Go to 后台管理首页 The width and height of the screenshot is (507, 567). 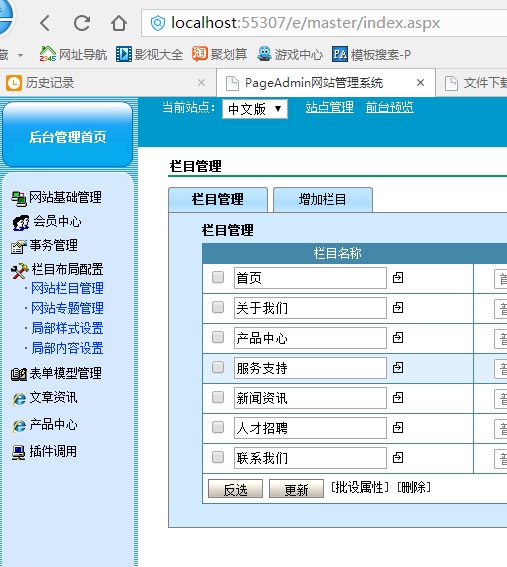click(68, 134)
